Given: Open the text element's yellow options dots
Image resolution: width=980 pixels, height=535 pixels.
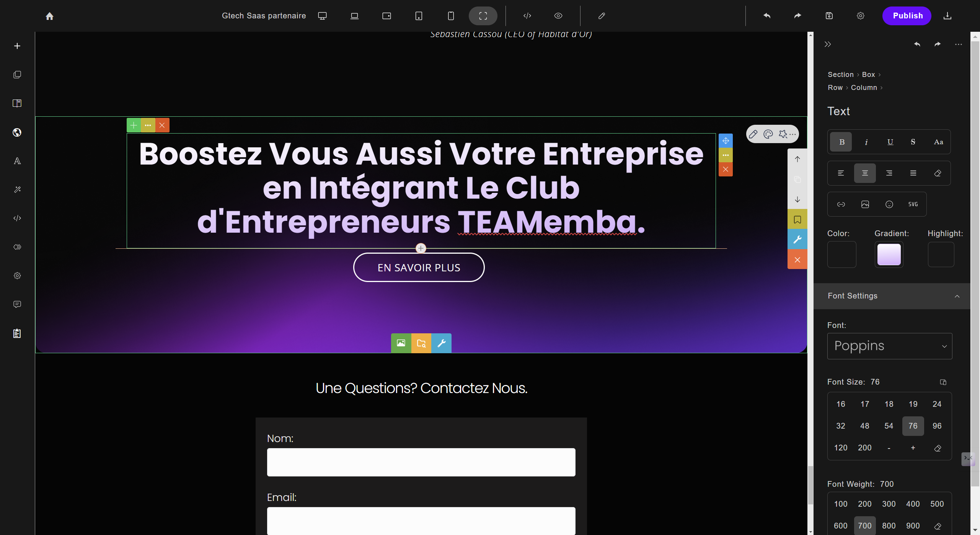Looking at the screenshot, I should click(726, 155).
